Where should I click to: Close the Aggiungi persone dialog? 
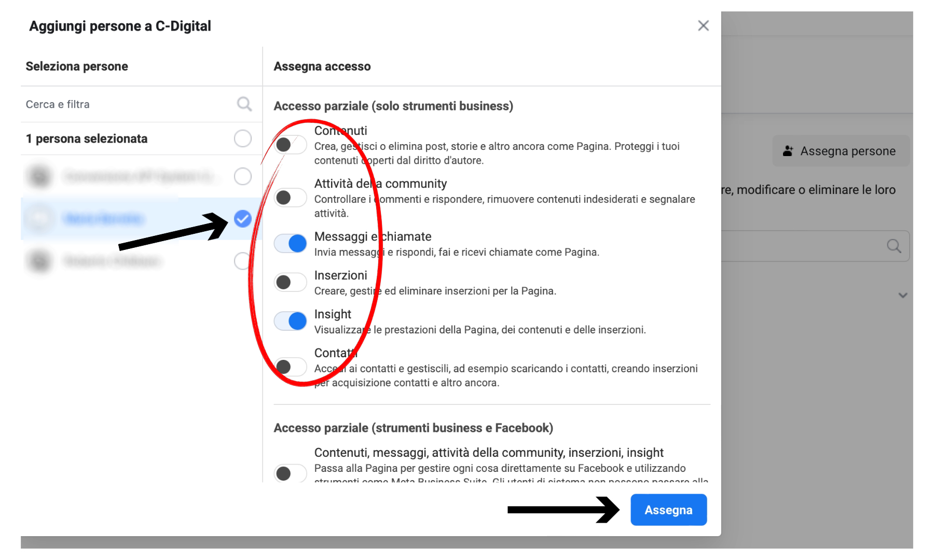703,26
